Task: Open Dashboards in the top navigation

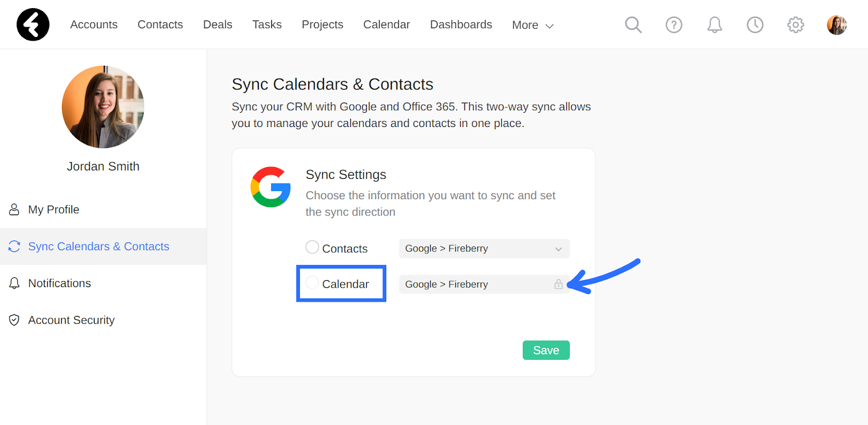Action: pyautogui.click(x=461, y=24)
